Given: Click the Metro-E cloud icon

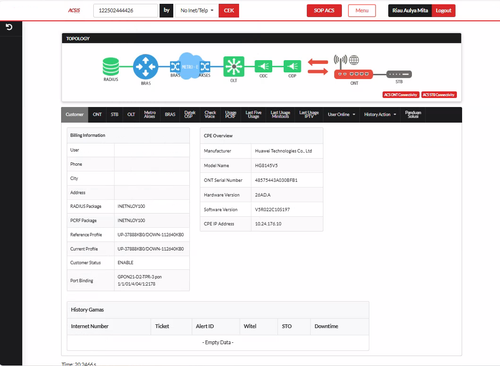Looking at the screenshot, I should click(x=190, y=66).
